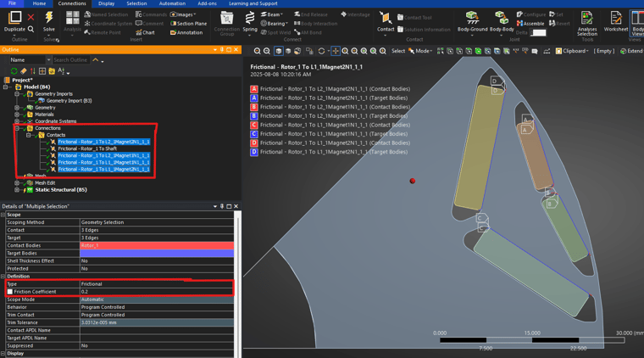The width and height of the screenshot is (644, 358).
Task: Pin the Details panel
Action: (222, 206)
